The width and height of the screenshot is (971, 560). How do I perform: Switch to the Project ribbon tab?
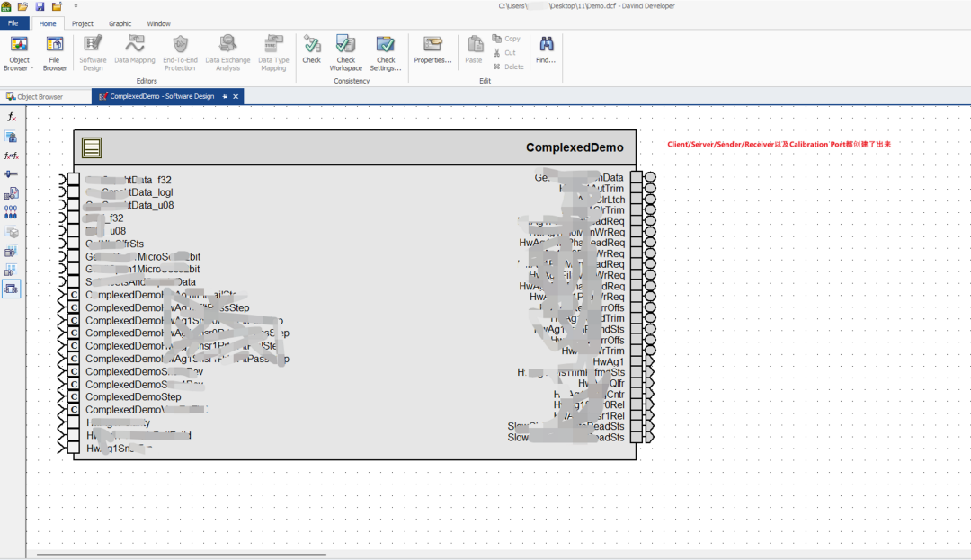(82, 23)
